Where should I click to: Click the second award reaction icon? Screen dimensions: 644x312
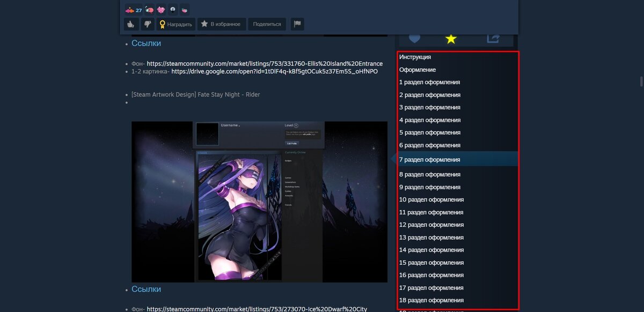tap(149, 9)
